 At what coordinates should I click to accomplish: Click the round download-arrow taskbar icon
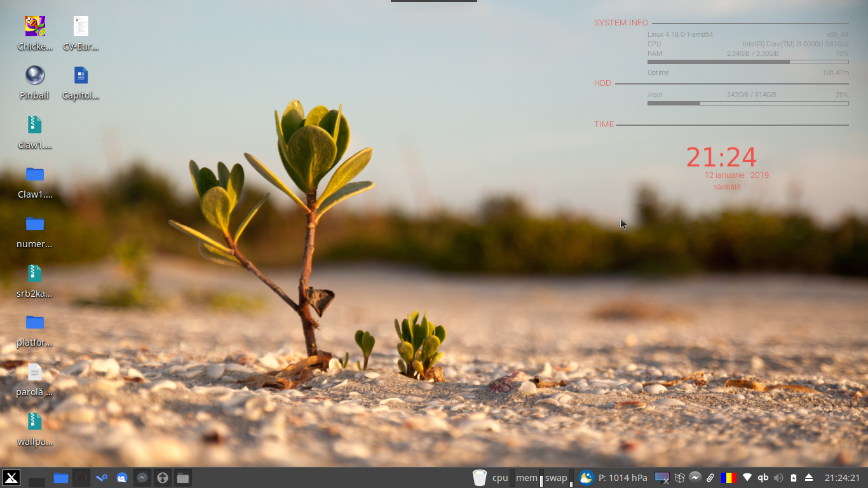163,478
